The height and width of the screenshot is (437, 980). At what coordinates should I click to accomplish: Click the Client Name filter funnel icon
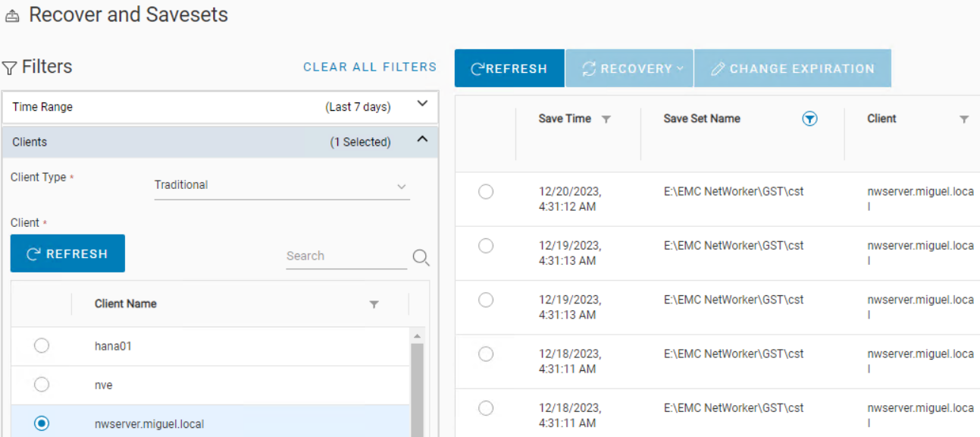(374, 304)
